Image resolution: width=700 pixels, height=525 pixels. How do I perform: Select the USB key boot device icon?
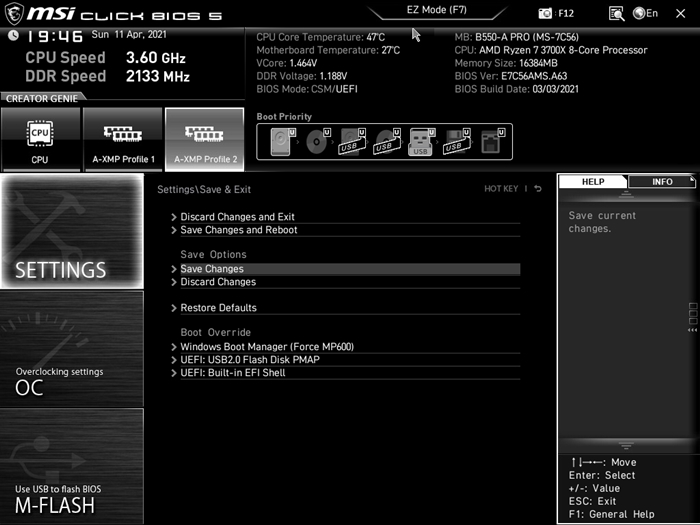pyautogui.click(x=421, y=142)
